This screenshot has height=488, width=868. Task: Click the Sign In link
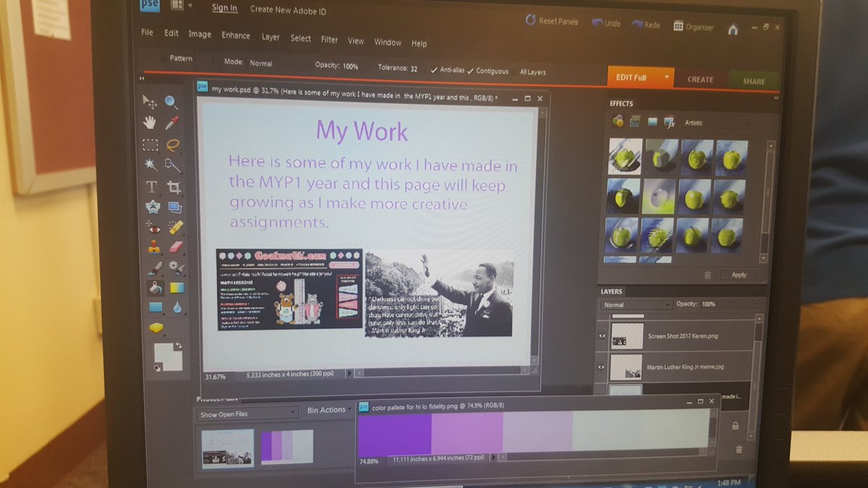224,8
